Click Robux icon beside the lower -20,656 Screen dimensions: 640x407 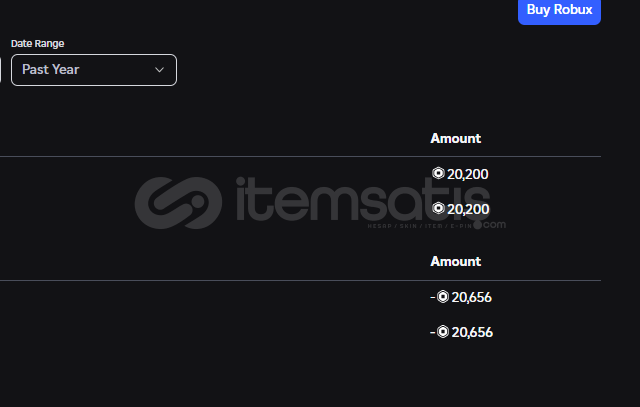[443, 331]
